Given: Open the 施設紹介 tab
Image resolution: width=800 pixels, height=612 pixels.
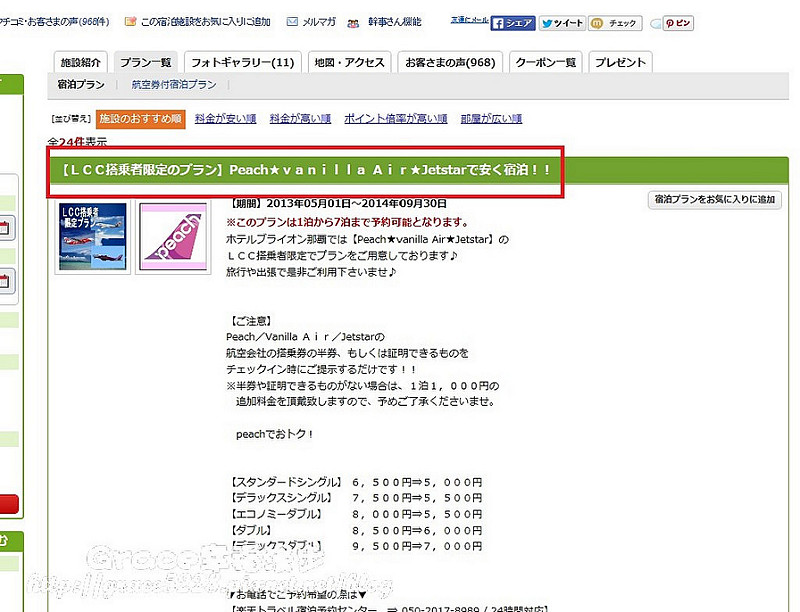Looking at the screenshot, I should 81,63.
